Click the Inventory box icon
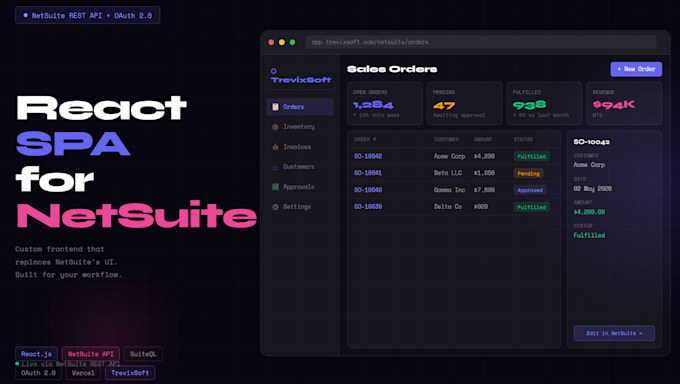 (x=275, y=127)
